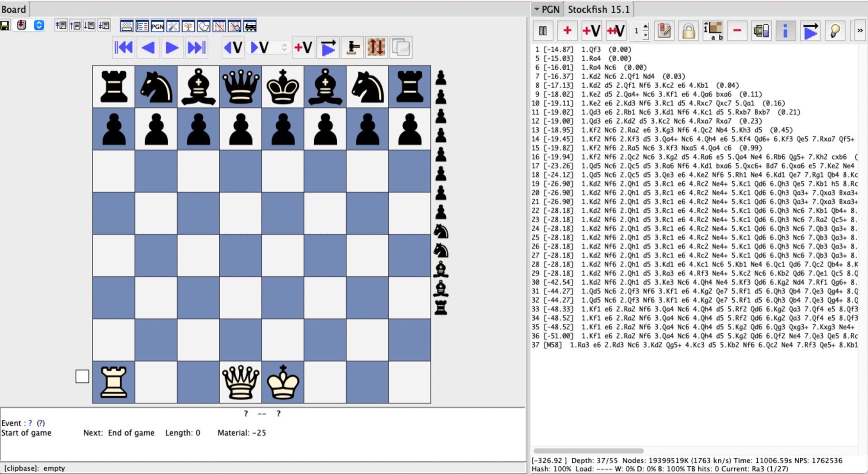The height and width of the screenshot is (474, 868).
Task: Click analysis line '1 [-14.87] 1.Qf3'
Action: 583,49
